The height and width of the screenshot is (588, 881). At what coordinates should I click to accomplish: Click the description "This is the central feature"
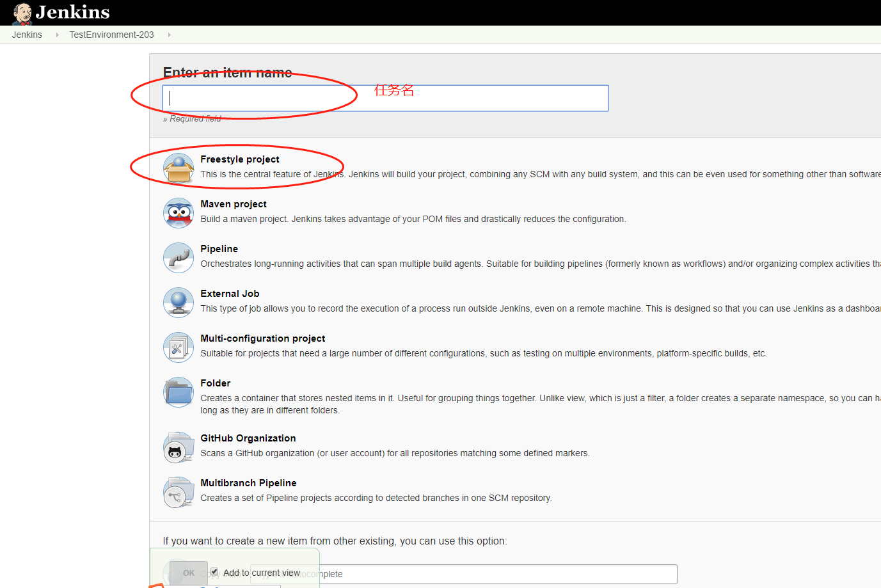click(x=541, y=174)
